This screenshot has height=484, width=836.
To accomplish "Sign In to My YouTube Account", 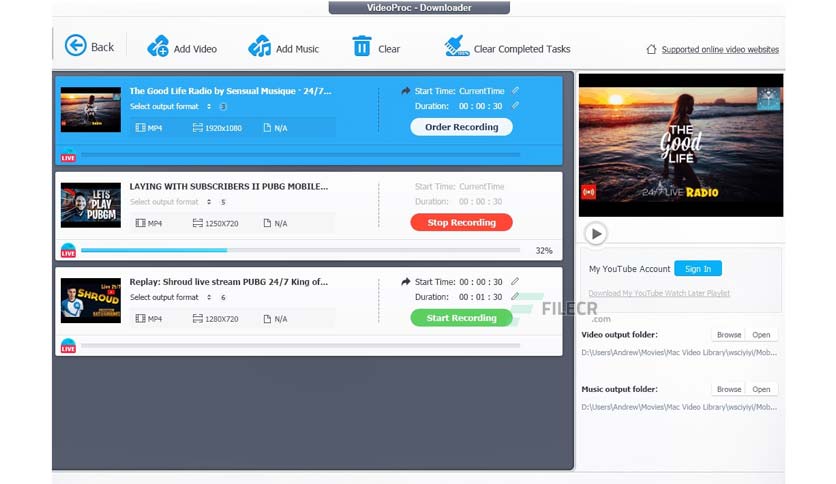I will [x=697, y=269].
